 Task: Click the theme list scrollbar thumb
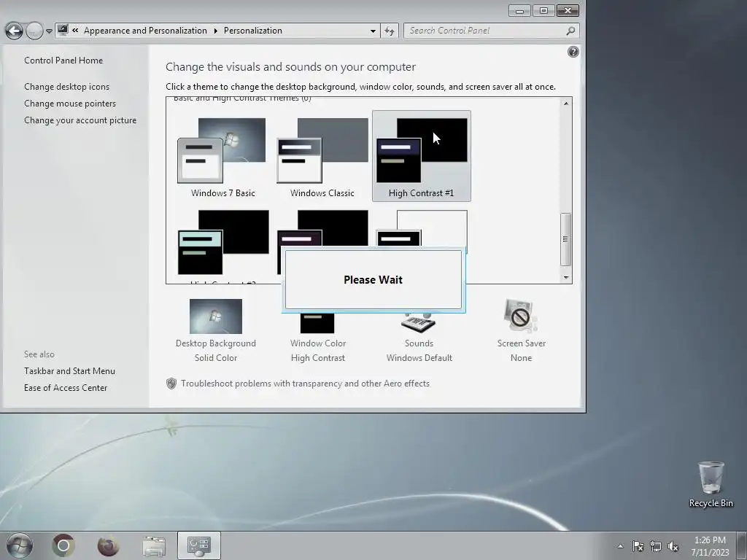(566, 239)
